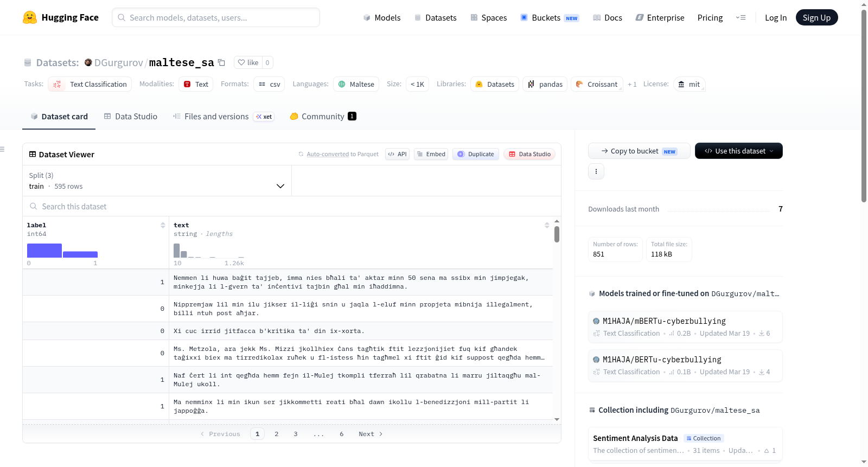Copy dataset name with the copy icon
Viewport: 868px width, 467px height.
pyautogui.click(x=221, y=62)
